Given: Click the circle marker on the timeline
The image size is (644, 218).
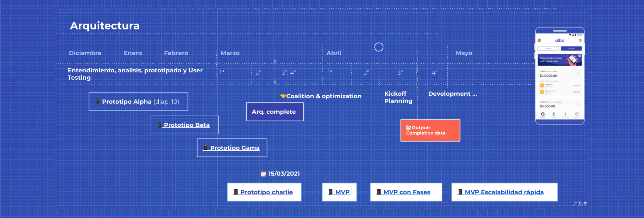Looking at the screenshot, I should click(379, 47).
